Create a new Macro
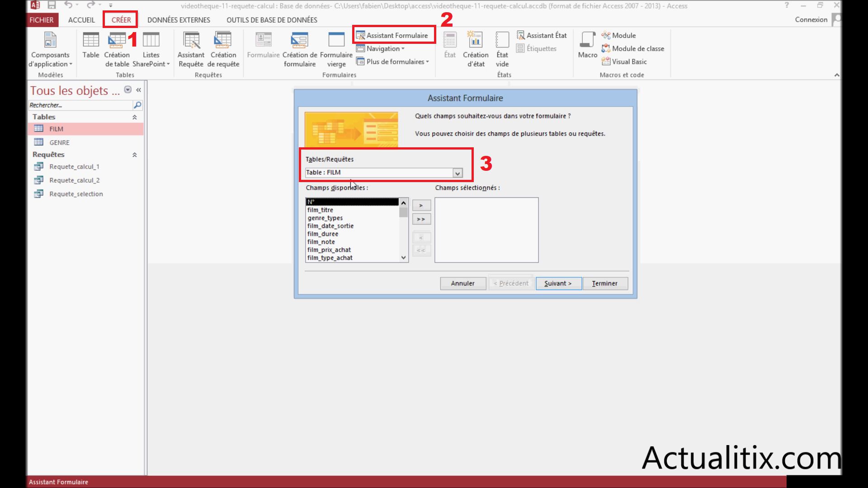This screenshot has width=868, height=488. click(587, 45)
